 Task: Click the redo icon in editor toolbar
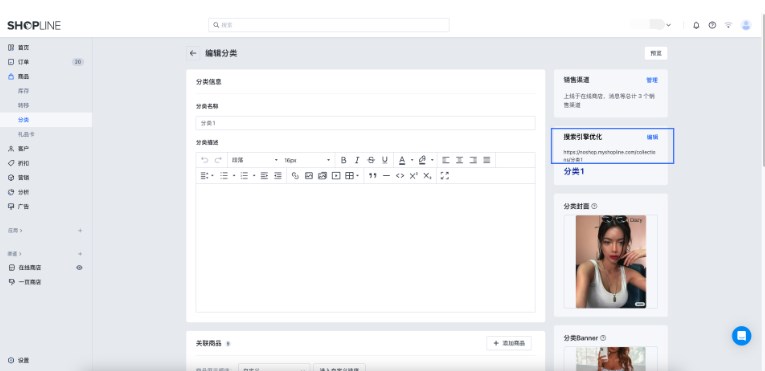pyautogui.click(x=218, y=160)
